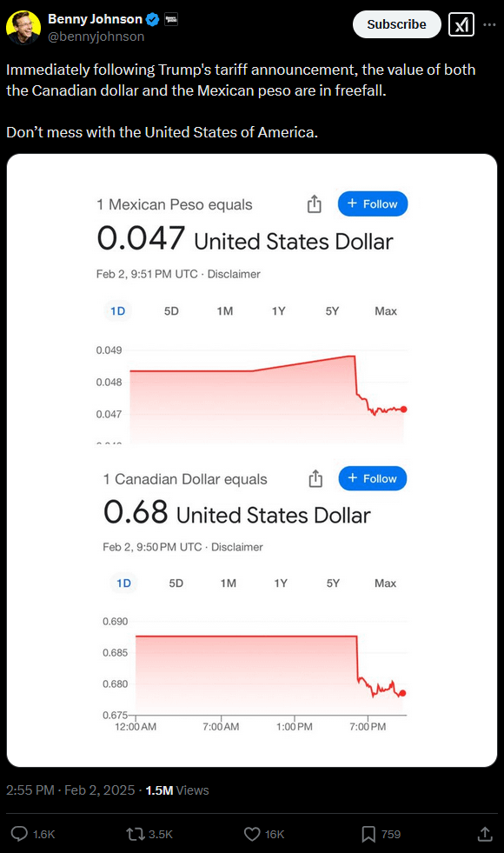
Task: Like the post with the heart icon
Action: coord(252,833)
